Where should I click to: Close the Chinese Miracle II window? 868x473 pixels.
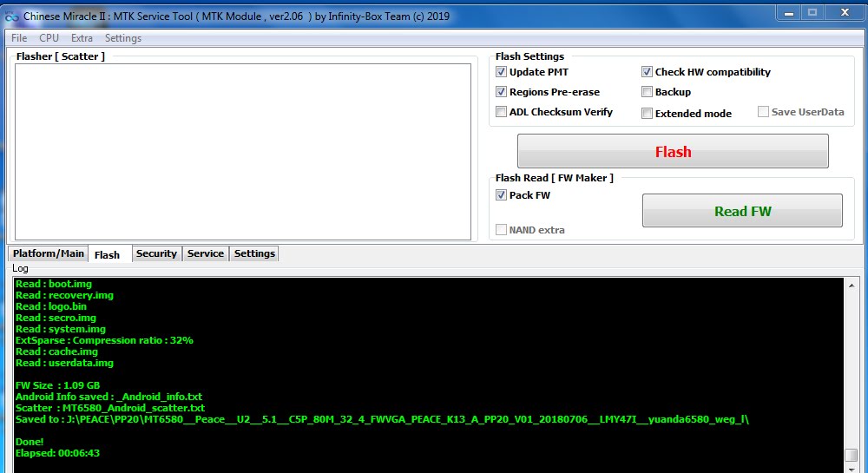[845, 13]
